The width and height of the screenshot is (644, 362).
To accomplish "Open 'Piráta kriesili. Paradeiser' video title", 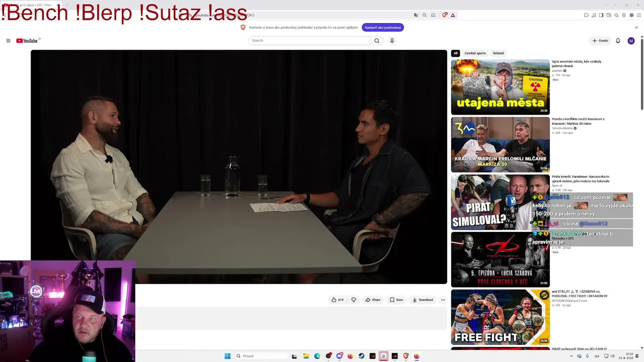I will (581, 179).
